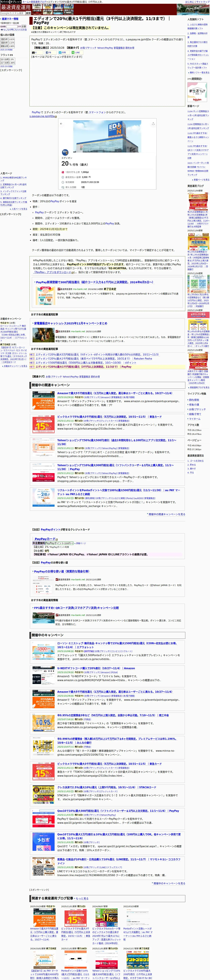This screenshot has width=210, height=980.
Task: Open U-NEXTギフトコード購入で20%割引 link
Action: coord(96,668)
